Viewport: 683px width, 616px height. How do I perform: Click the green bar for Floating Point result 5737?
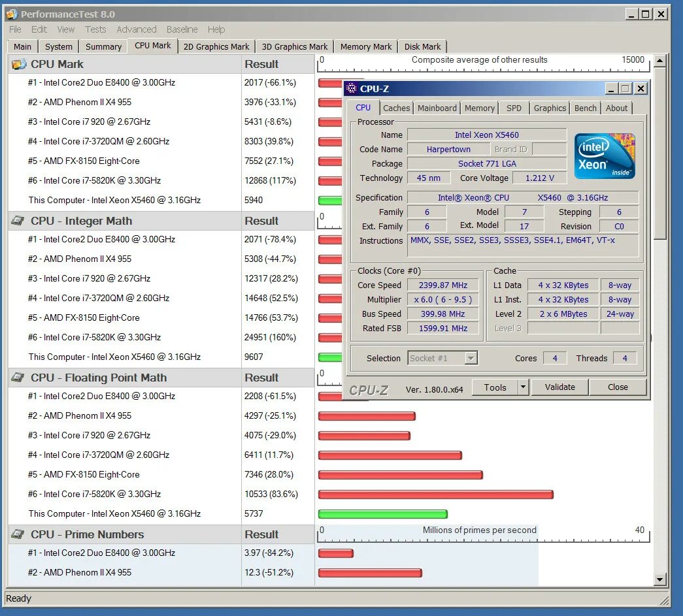[383, 514]
